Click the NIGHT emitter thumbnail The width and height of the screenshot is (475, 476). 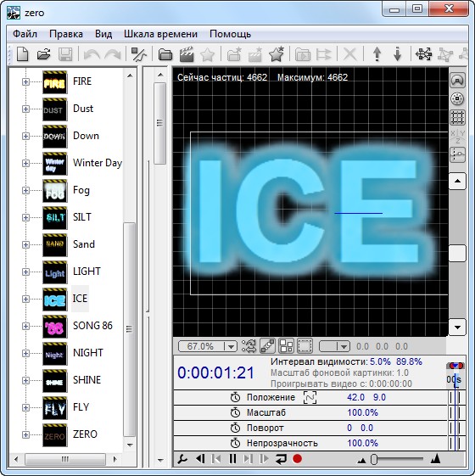pos(54,353)
